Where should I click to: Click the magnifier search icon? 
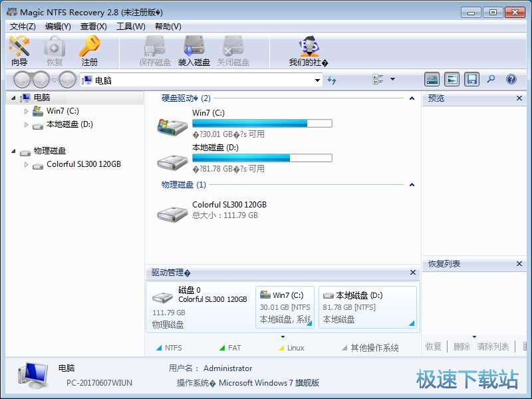coord(491,79)
